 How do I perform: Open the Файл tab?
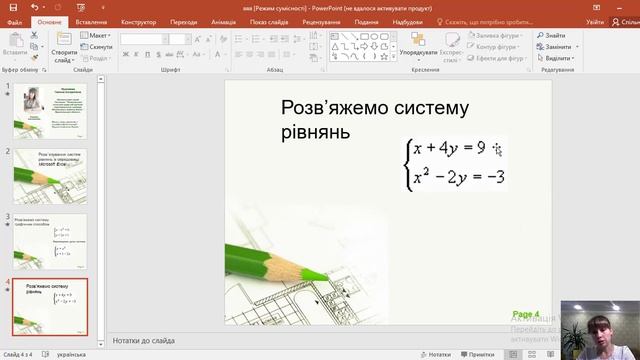click(x=15, y=22)
